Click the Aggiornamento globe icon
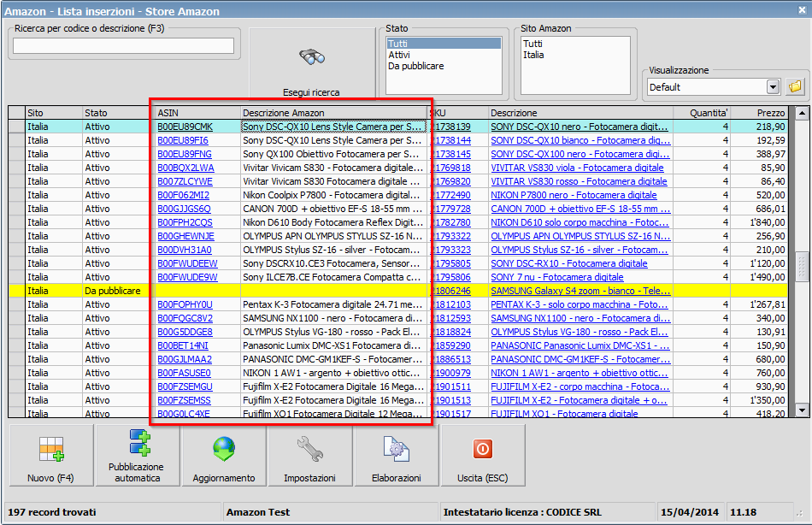The height and width of the screenshot is (525, 812). (224, 448)
